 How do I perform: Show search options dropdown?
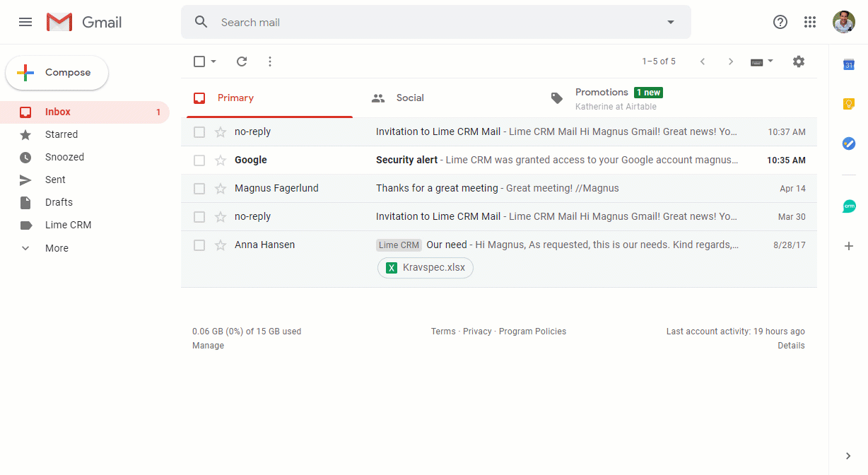tap(671, 22)
